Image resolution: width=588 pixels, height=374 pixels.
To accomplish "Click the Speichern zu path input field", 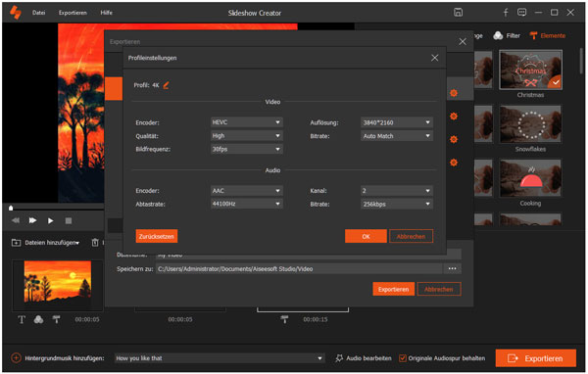I will pos(299,268).
